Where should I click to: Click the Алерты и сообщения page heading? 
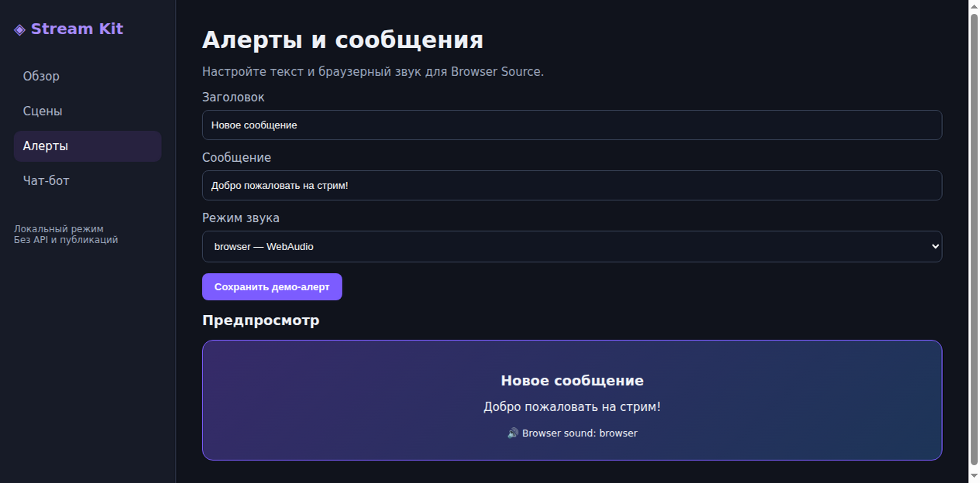(342, 40)
